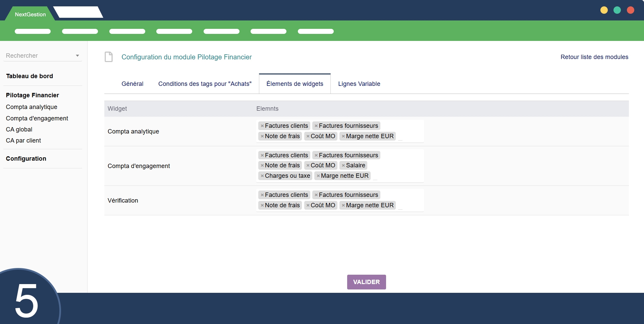
Task: Remove 'Note de frais' tag in Vérification row
Action: point(262,206)
